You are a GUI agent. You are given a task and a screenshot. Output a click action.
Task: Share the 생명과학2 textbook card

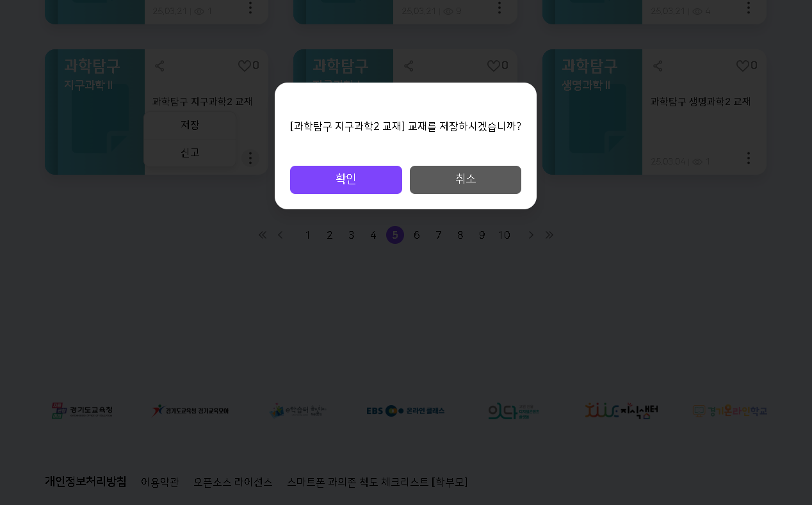(658, 66)
